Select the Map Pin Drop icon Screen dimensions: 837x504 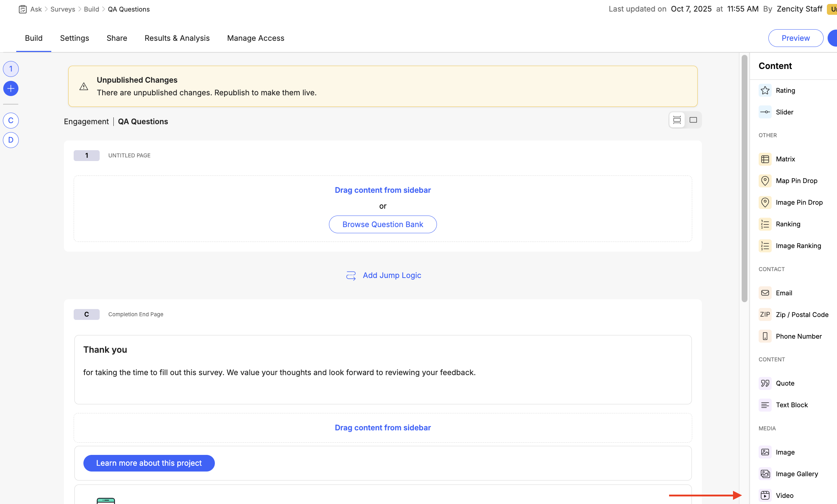click(x=765, y=181)
